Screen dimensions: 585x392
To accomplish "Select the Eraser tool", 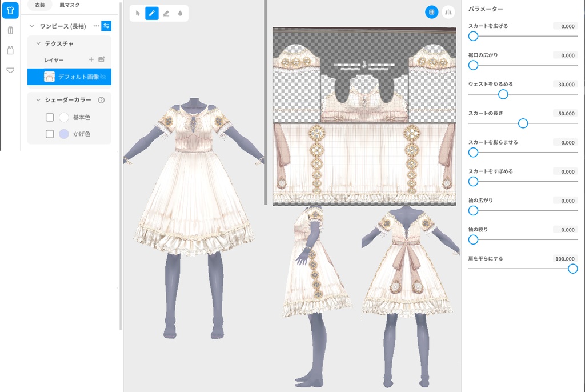I will coord(166,13).
